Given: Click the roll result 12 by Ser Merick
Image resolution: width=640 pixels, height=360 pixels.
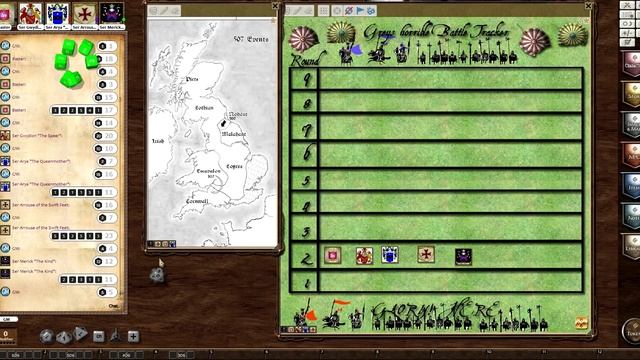Looking at the screenshot, I should point(106,261).
